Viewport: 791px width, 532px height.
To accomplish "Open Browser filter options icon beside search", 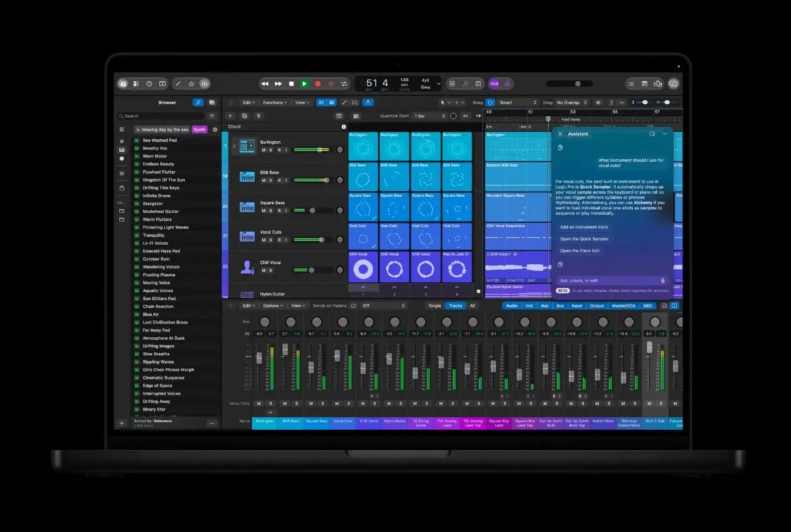I will coord(212,116).
